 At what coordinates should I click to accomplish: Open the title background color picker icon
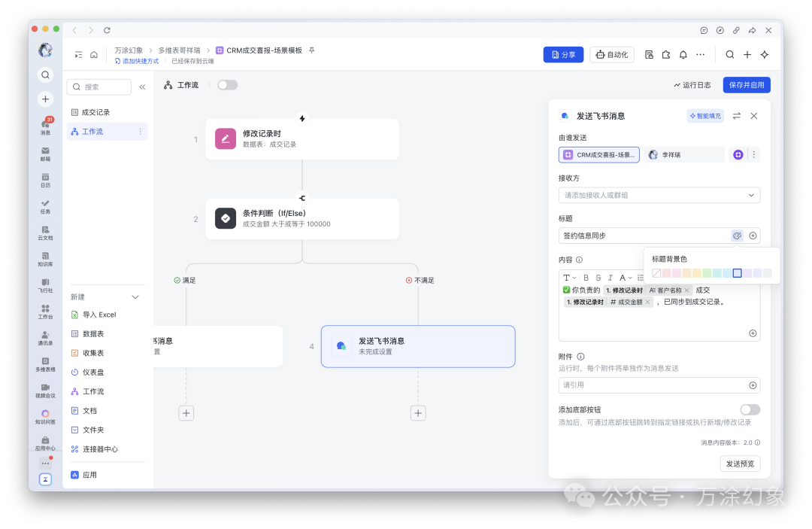[x=737, y=235]
